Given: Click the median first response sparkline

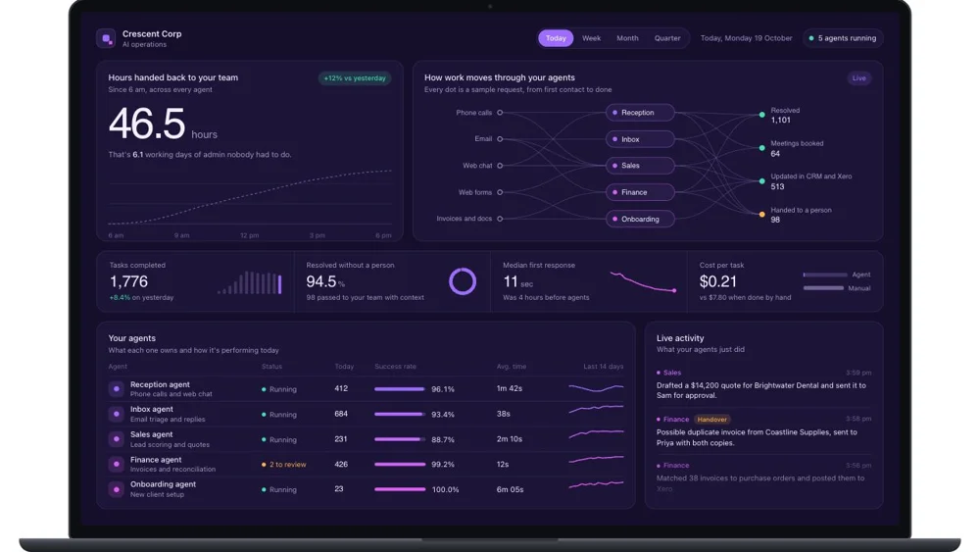Looking at the screenshot, I should pyautogui.click(x=643, y=282).
